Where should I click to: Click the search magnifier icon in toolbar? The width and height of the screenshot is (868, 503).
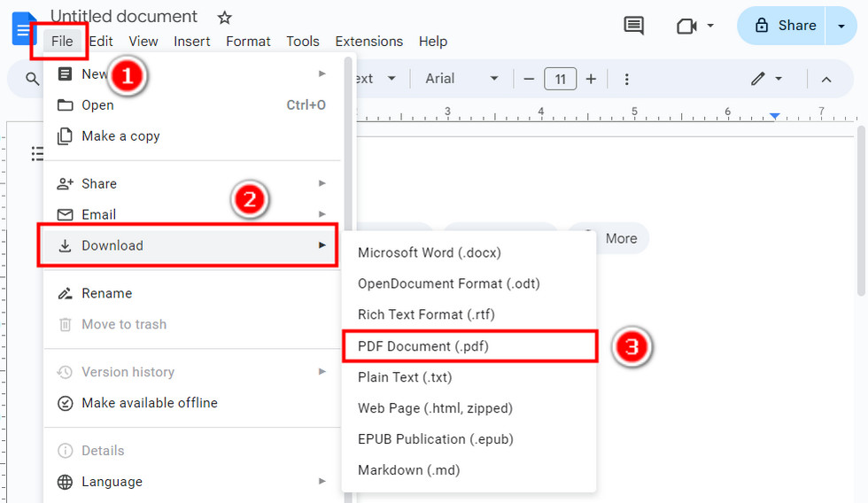33,79
